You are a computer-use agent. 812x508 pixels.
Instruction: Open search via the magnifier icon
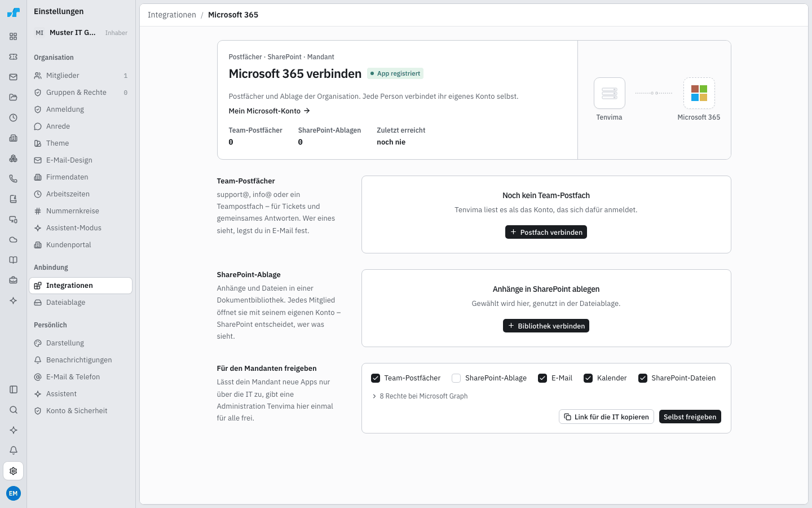coord(14,410)
